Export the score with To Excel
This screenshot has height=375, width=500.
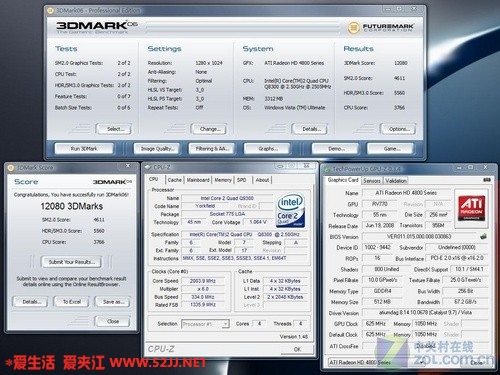[72, 302]
